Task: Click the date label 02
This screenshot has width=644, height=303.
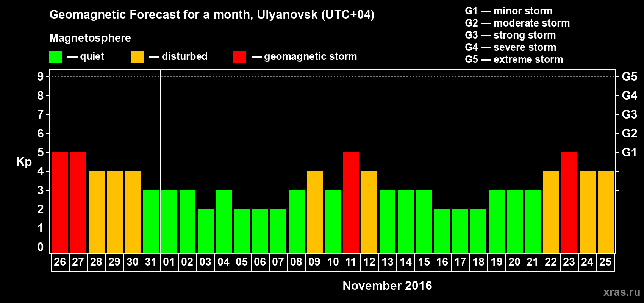Action: coord(187,262)
